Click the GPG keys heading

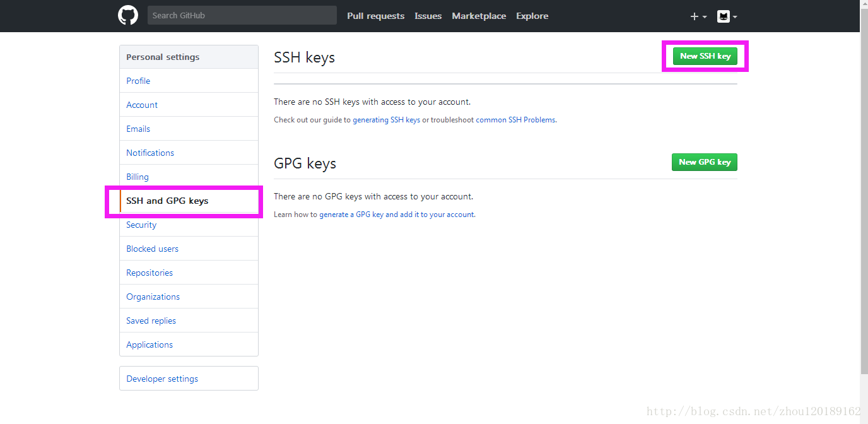click(305, 163)
